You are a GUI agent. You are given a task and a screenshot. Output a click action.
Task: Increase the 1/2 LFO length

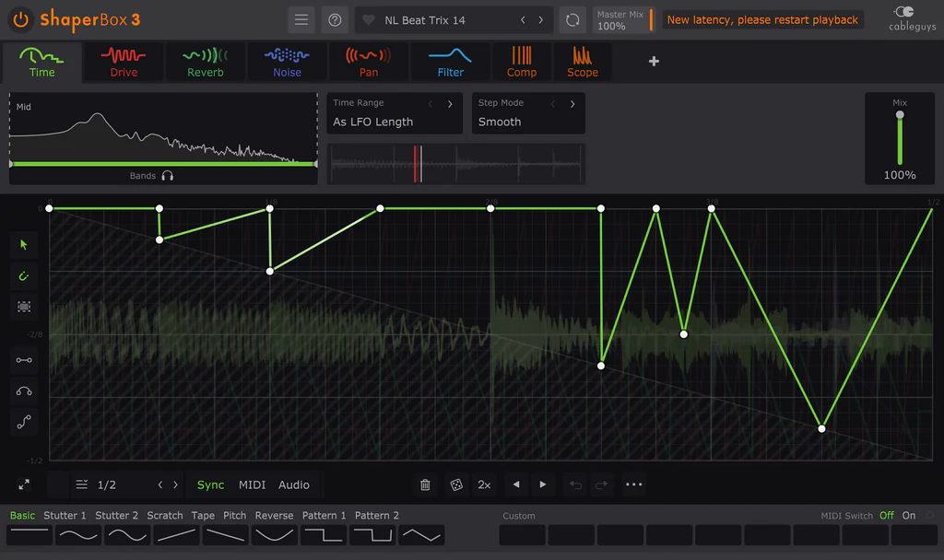(x=176, y=484)
